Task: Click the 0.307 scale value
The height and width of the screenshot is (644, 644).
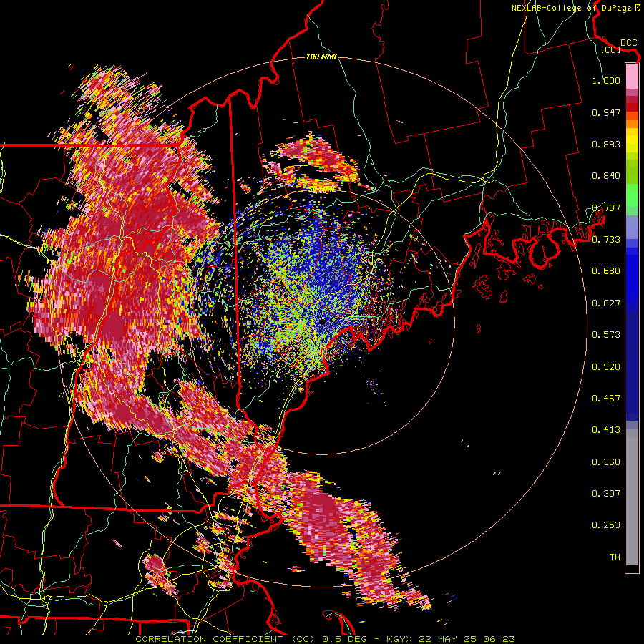Action: (x=606, y=494)
